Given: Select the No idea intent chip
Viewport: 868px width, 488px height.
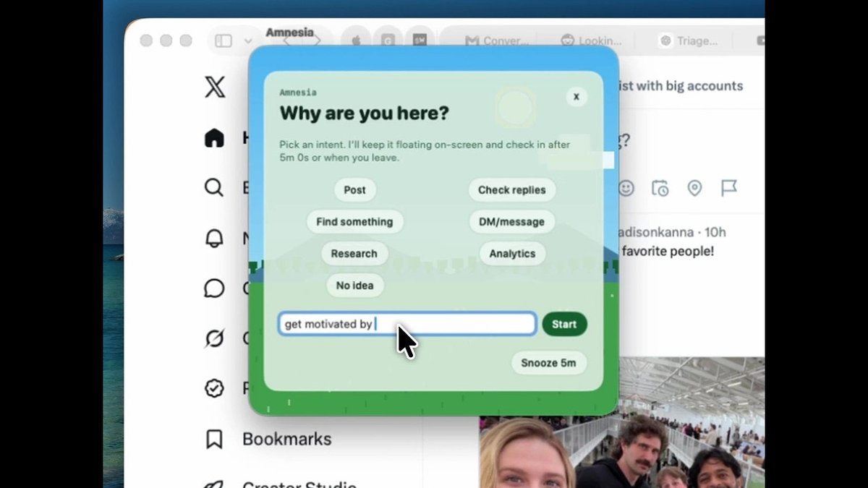Looking at the screenshot, I should [354, 286].
